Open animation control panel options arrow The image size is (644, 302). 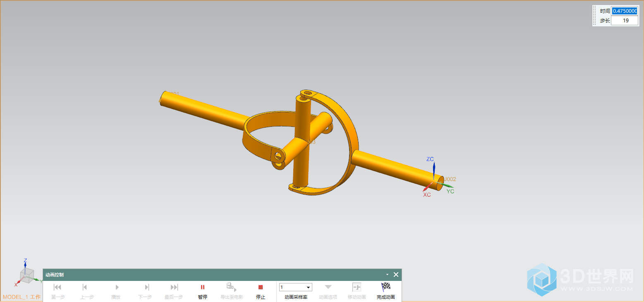(388, 275)
